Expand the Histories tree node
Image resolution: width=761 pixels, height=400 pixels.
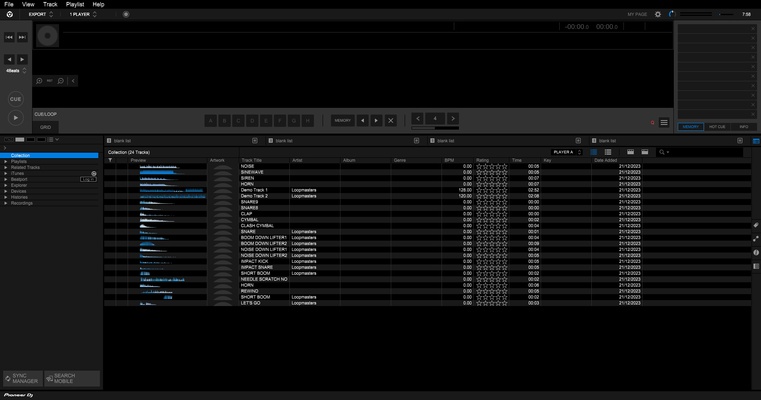pyautogui.click(x=6, y=197)
